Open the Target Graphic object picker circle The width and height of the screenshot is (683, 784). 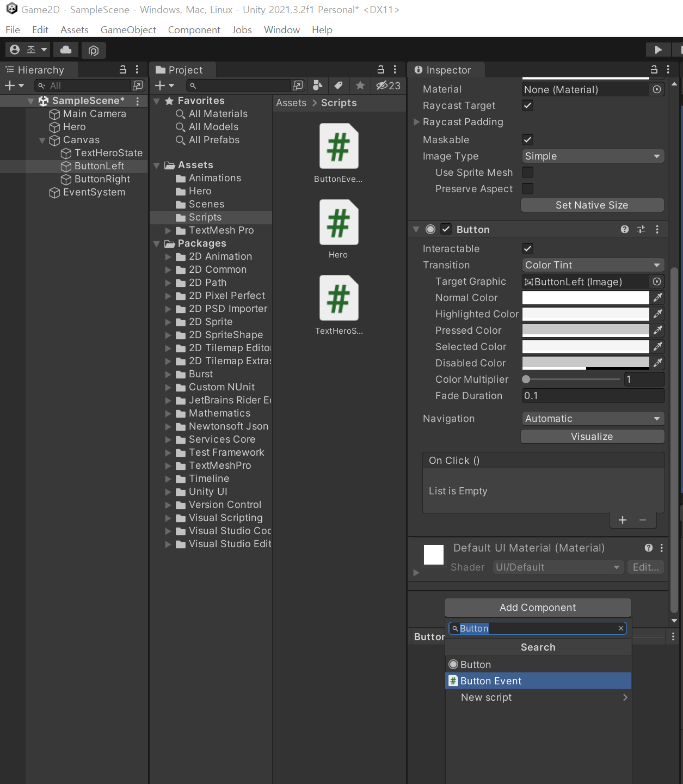(657, 281)
